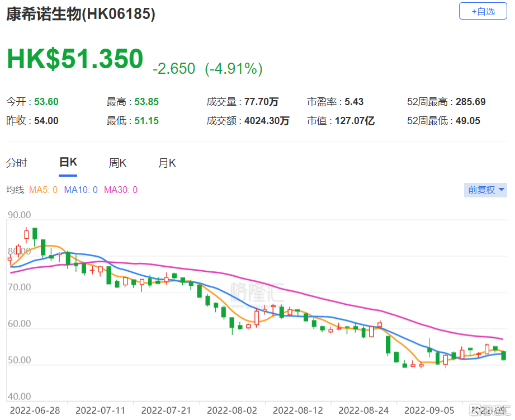This screenshot has height=420, width=515.
Task: Click the 最高 value 53.85
Action: click(x=147, y=102)
